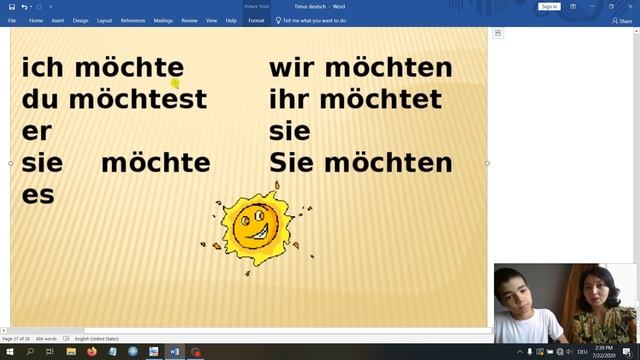Click the word count in the status bar
The image size is (640, 360).
pyautogui.click(x=46, y=339)
